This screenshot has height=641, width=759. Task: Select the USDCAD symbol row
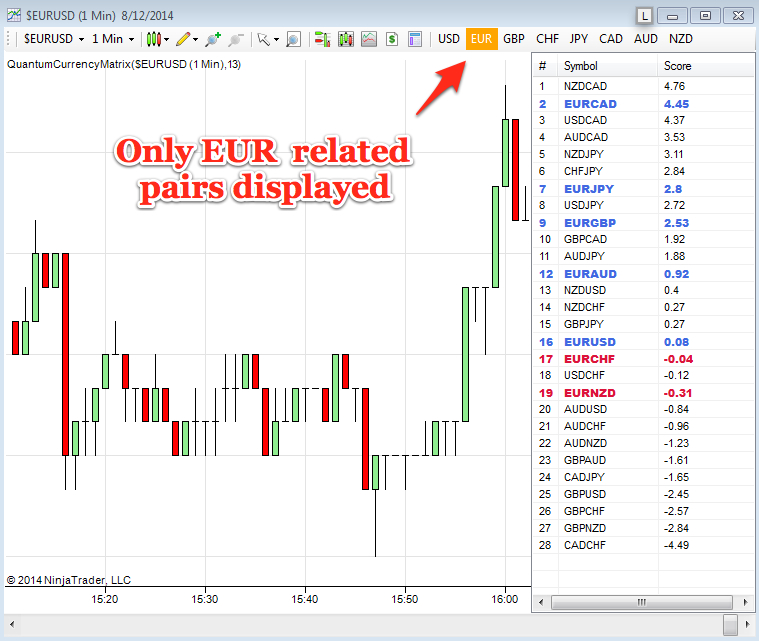click(643, 120)
